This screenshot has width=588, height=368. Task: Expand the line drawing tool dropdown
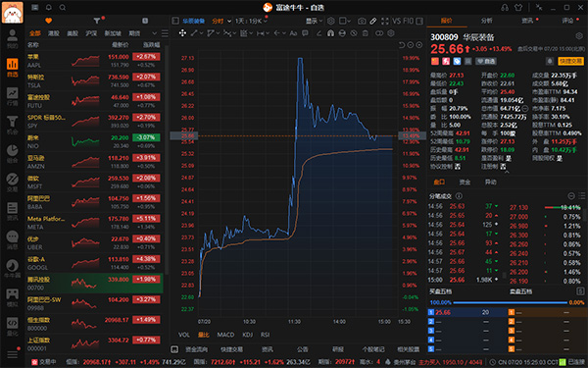tap(201, 33)
